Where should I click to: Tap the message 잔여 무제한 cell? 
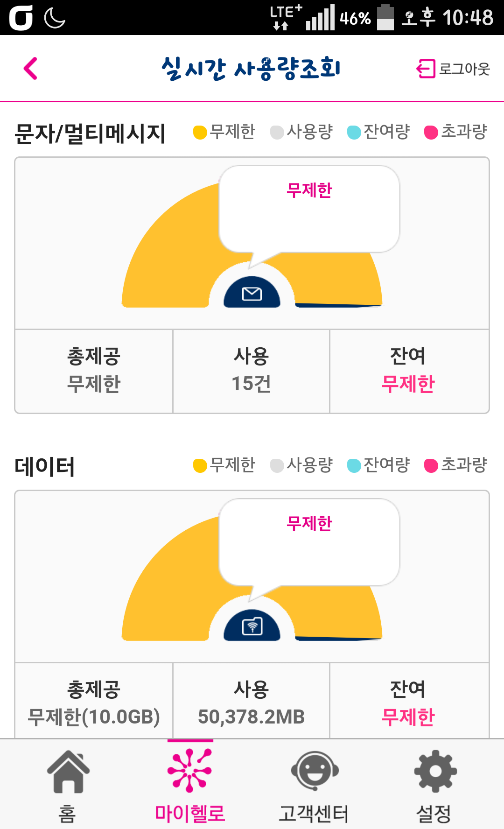[x=408, y=371]
